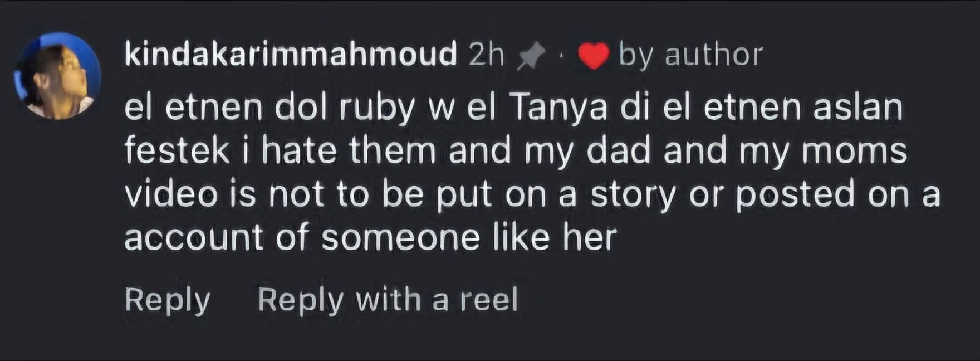Open the commenter's profile picture
Viewport: 980px width, 361px height.
tap(57, 76)
